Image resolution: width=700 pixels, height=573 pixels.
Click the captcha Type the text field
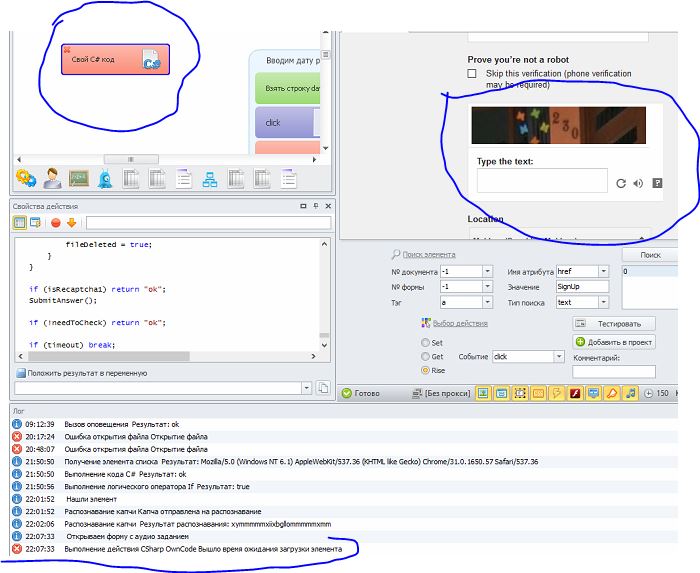pos(542,180)
